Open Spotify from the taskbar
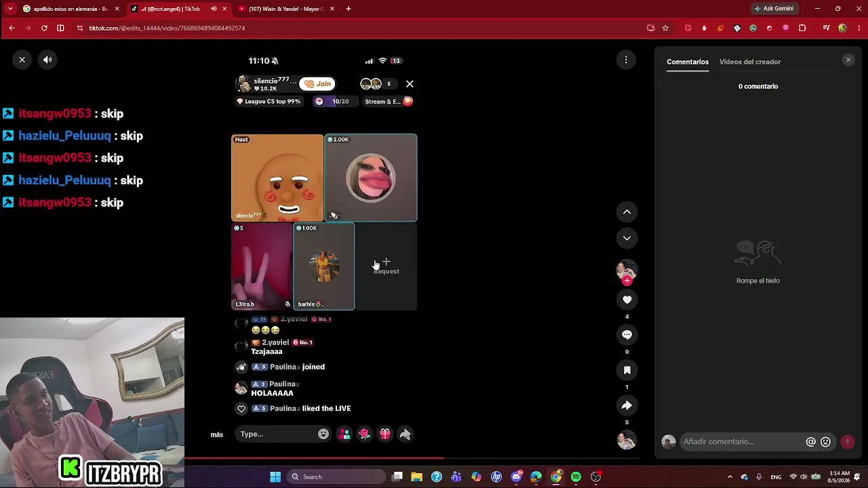Viewport: 868px width, 488px height. [x=576, y=477]
